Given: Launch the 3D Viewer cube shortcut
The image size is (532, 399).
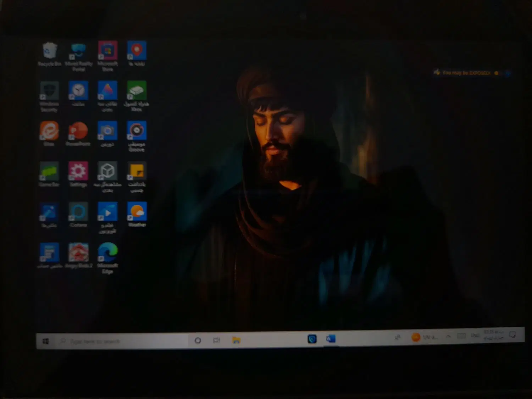Looking at the screenshot, I should click(107, 177).
